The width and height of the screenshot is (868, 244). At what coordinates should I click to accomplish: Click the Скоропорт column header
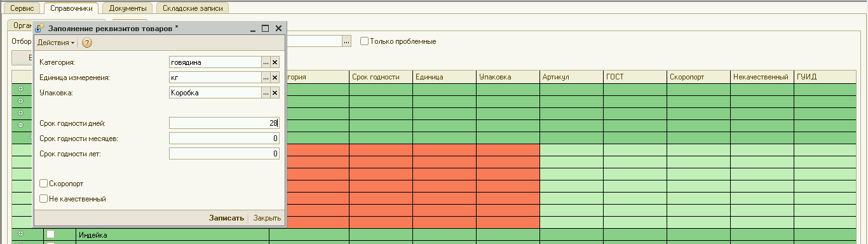tap(698, 77)
